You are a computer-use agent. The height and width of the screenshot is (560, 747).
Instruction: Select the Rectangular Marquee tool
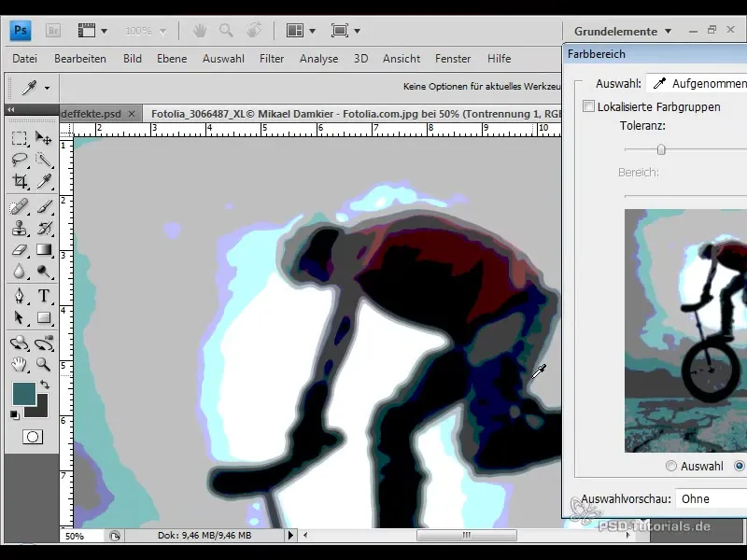point(19,138)
